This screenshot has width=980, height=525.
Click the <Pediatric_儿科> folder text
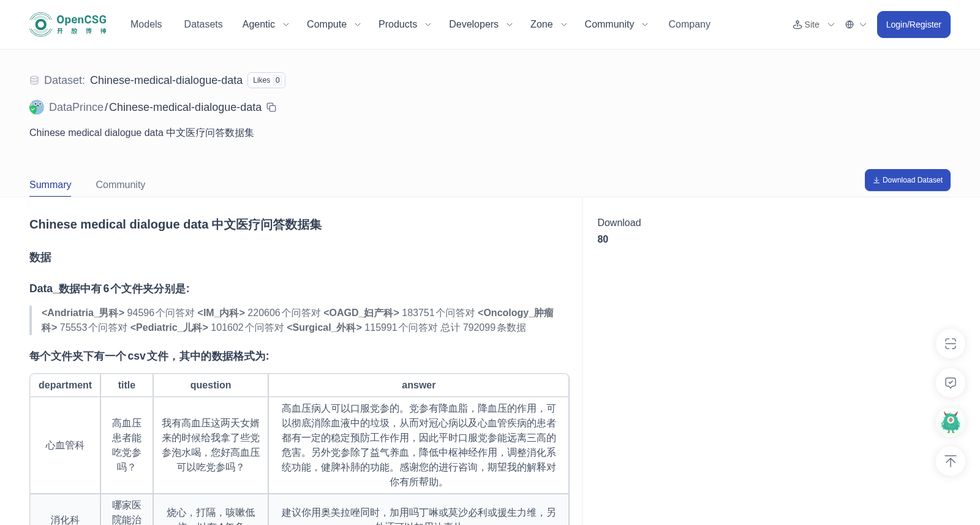pos(169,328)
